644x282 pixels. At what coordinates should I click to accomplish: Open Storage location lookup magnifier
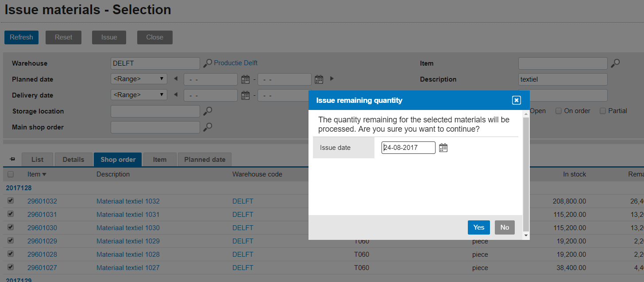(x=208, y=111)
